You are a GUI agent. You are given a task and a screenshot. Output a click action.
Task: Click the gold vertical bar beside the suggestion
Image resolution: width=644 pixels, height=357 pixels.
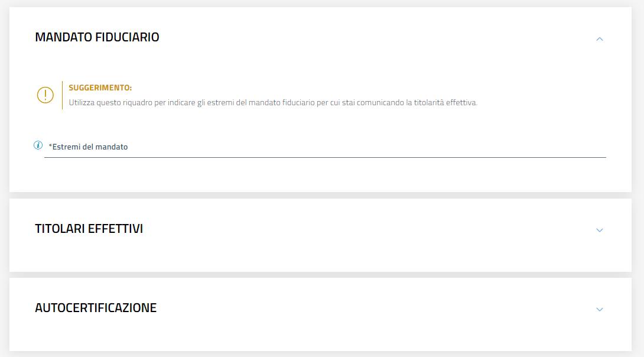pos(62,95)
